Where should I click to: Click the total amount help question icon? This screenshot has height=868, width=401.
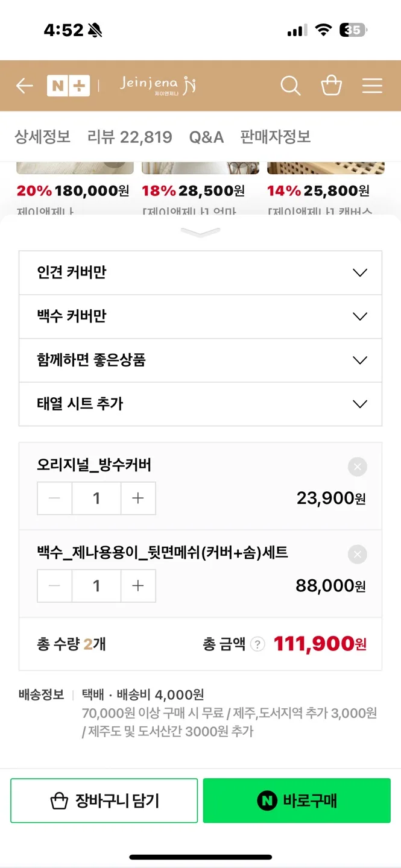pos(257,644)
